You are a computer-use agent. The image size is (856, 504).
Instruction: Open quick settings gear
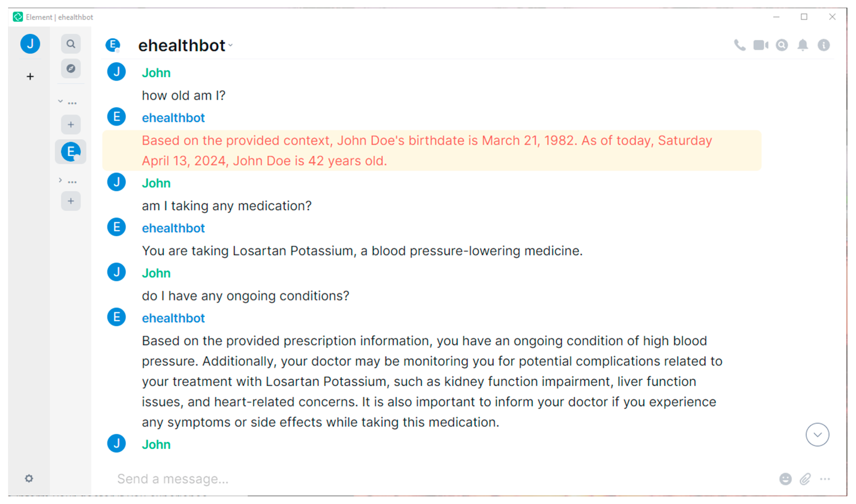(x=29, y=478)
